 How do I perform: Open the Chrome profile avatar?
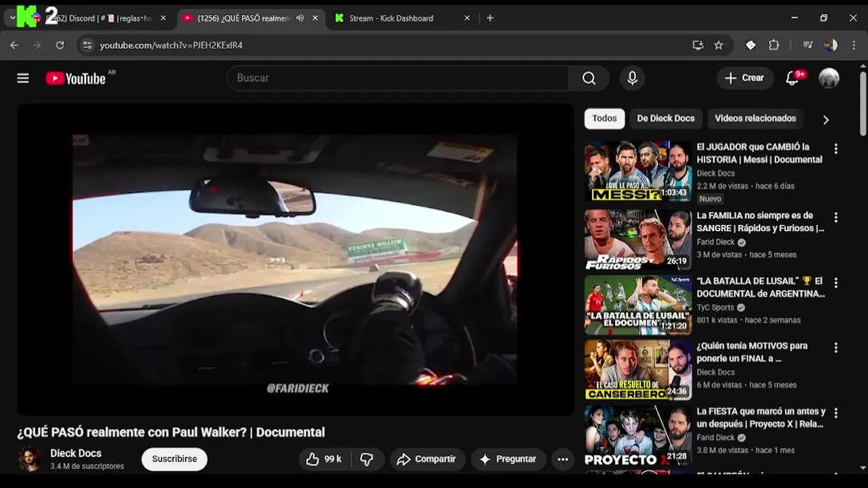[831, 45]
